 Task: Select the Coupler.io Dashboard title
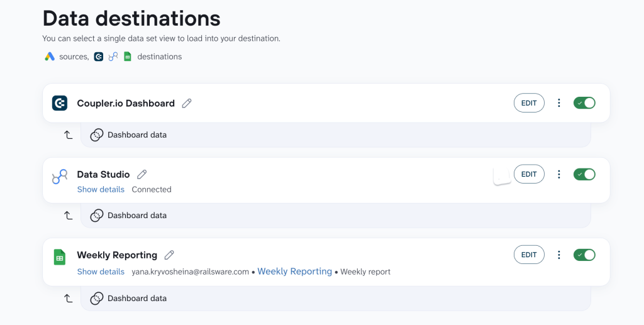click(126, 103)
